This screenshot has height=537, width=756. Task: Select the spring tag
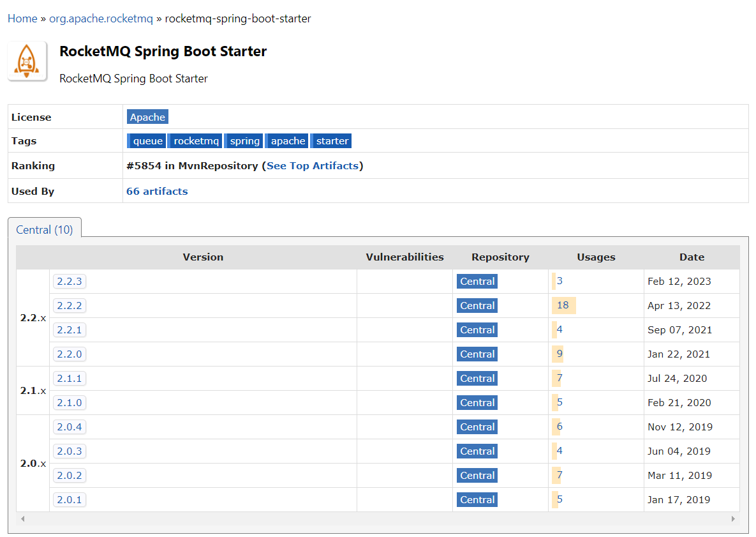(244, 141)
